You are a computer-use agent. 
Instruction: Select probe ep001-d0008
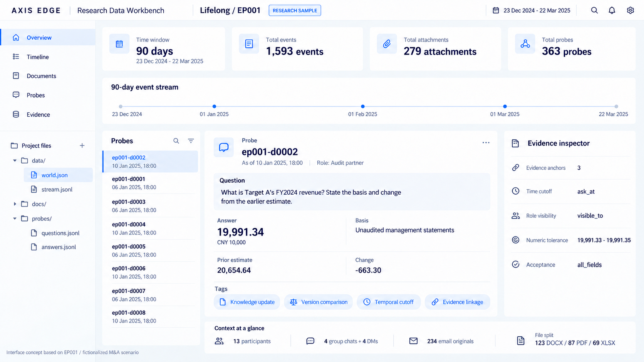point(150,317)
